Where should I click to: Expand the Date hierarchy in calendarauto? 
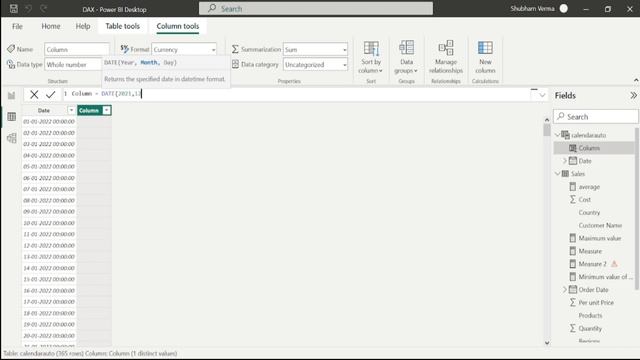(565, 161)
